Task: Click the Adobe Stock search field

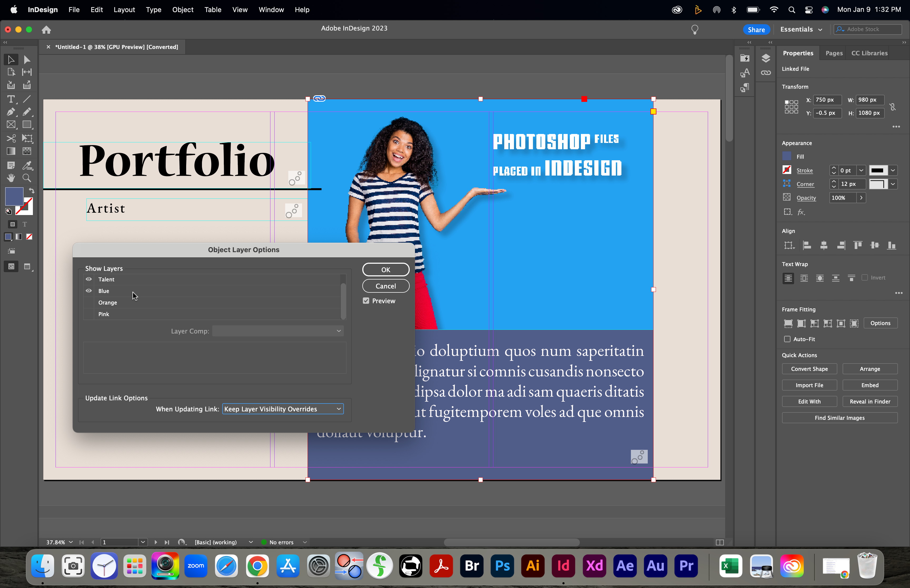Action: click(x=868, y=29)
